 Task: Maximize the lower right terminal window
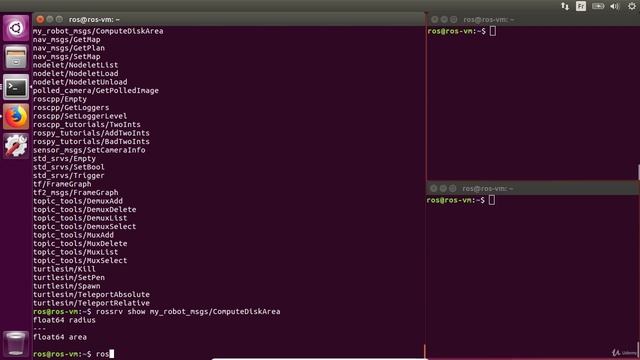click(x=453, y=188)
